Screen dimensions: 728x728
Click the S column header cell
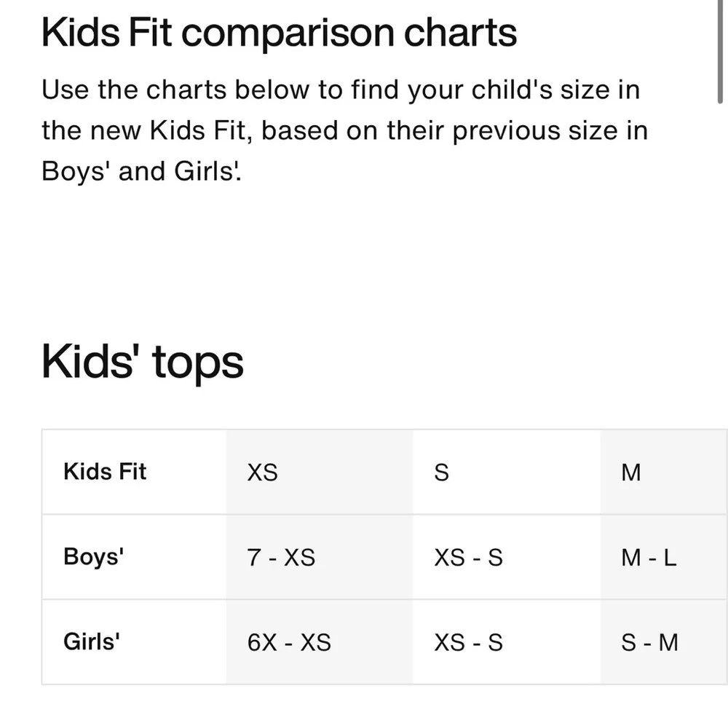pos(507,472)
